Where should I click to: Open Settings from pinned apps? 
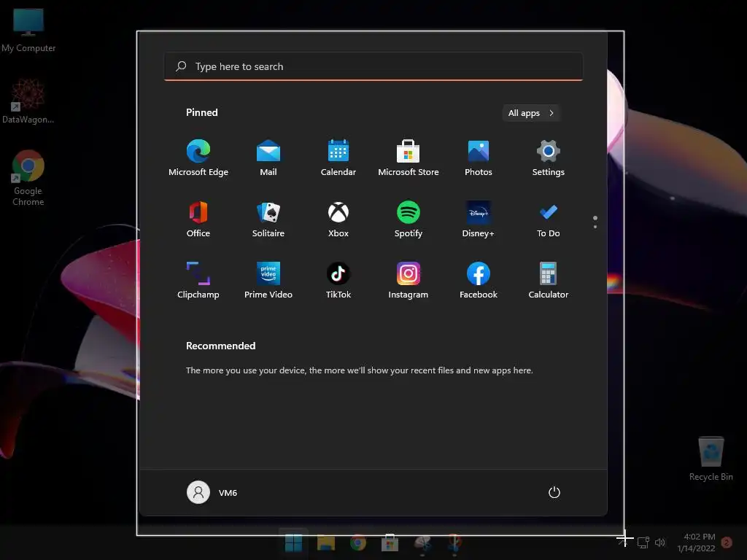coord(549,157)
